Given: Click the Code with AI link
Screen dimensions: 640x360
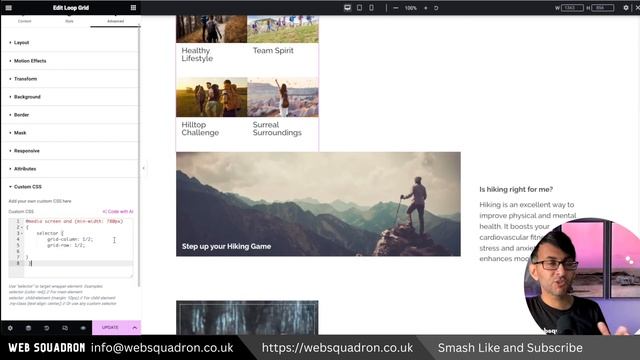Looking at the screenshot, I should pos(118,211).
